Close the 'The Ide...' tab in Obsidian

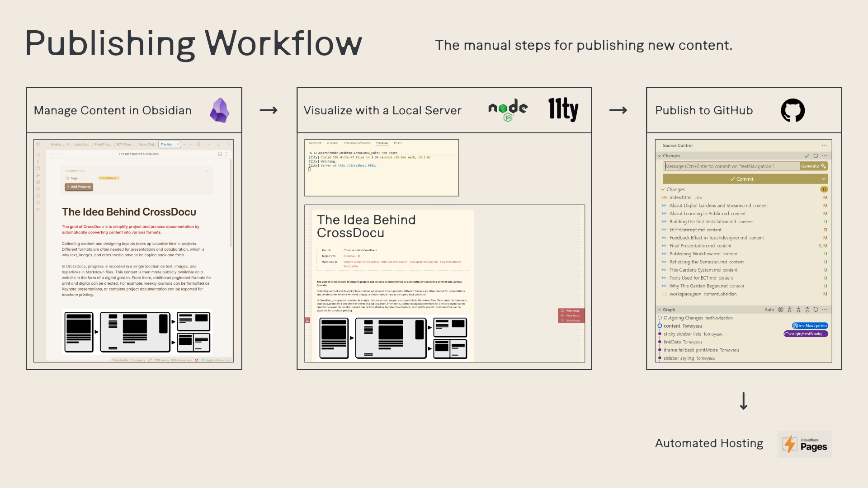tap(178, 144)
